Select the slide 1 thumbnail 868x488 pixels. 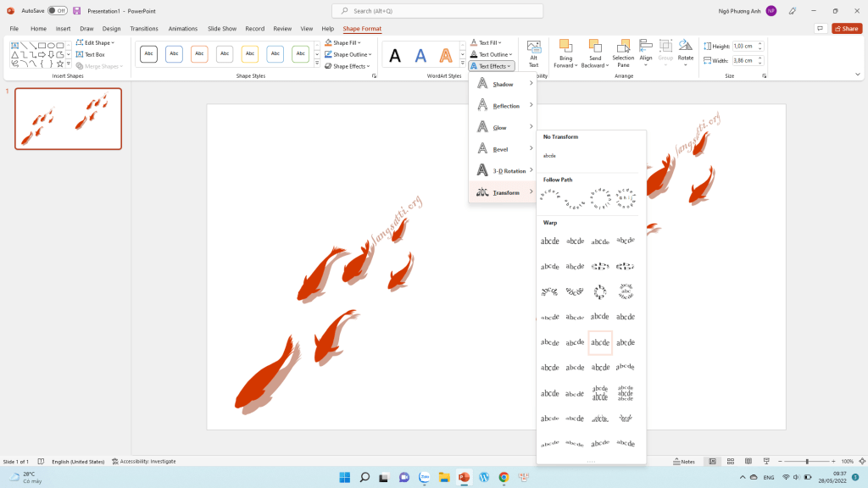(68, 119)
